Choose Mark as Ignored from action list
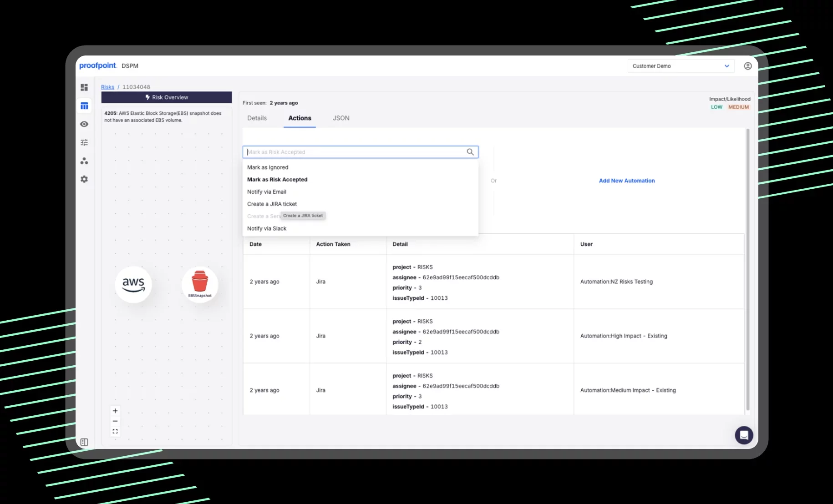Image resolution: width=833 pixels, height=504 pixels. tap(268, 167)
